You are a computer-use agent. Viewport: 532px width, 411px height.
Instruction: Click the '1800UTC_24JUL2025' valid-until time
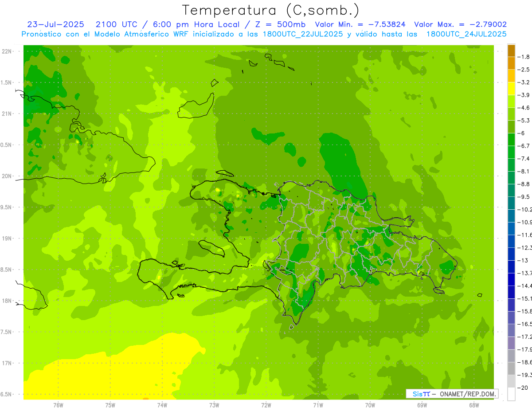(466, 34)
